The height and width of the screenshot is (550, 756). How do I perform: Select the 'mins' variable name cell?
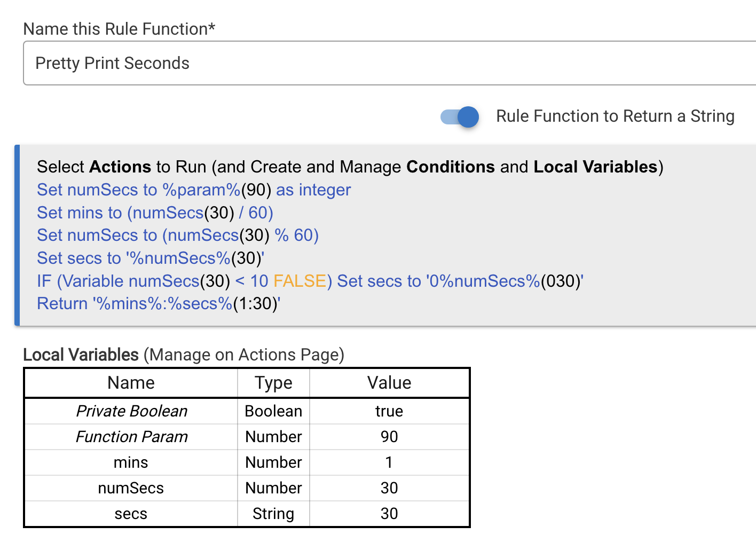[x=131, y=462]
